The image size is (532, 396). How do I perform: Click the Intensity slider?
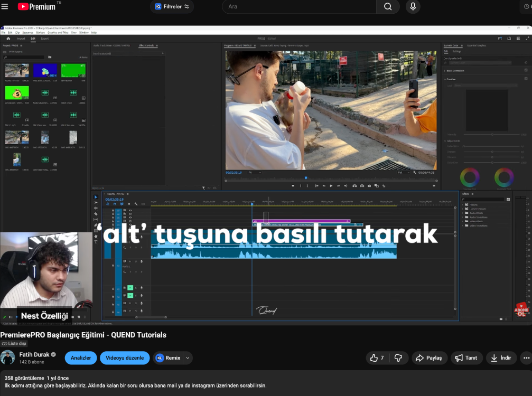tap(492, 135)
